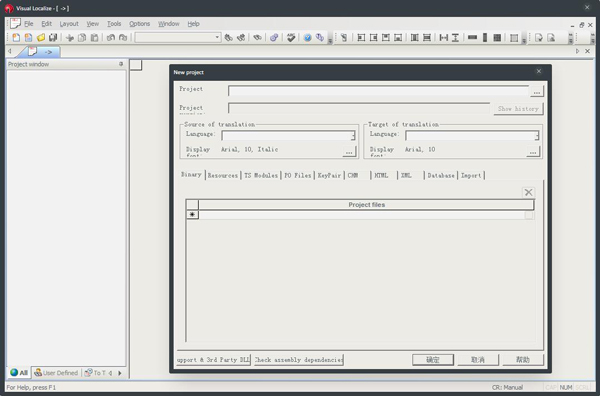Switch to the PO Files tab
The width and height of the screenshot is (600, 396).
click(x=298, y=176)
